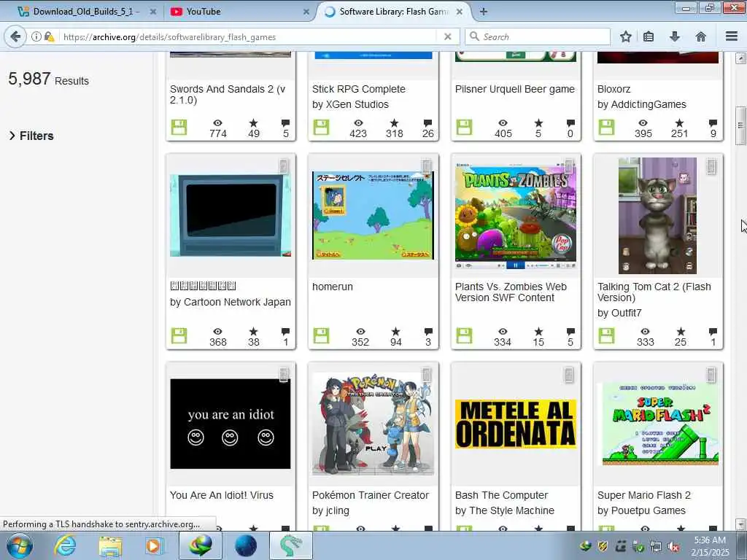Close the YouTube tab

pyautogui.click(x=306, y=12)
